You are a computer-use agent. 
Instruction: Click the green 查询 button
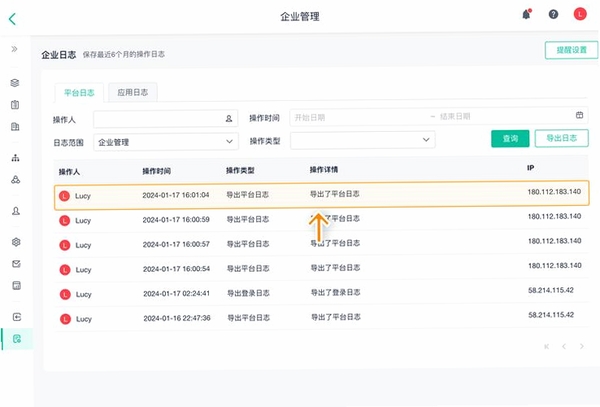[510, 138]
